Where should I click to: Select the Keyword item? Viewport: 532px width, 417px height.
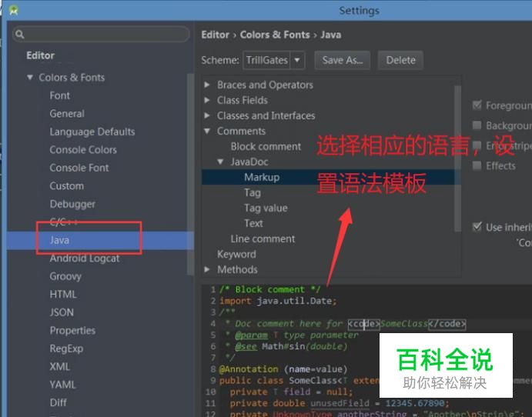236,254
